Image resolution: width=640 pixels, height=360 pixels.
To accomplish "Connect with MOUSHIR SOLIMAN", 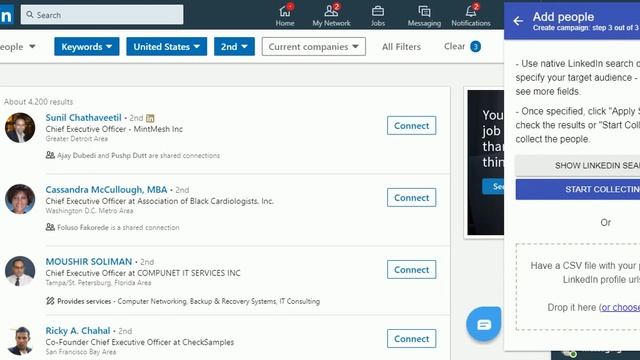I will [411, 270].
